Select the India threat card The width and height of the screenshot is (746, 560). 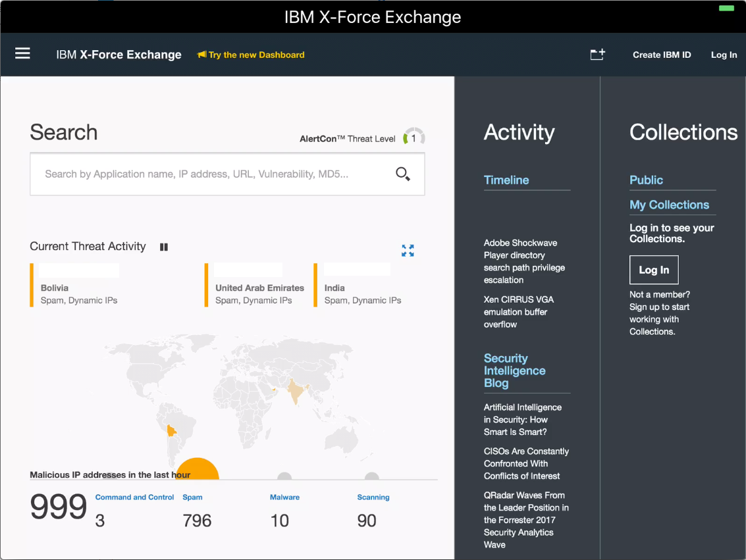tap(358, 285)
